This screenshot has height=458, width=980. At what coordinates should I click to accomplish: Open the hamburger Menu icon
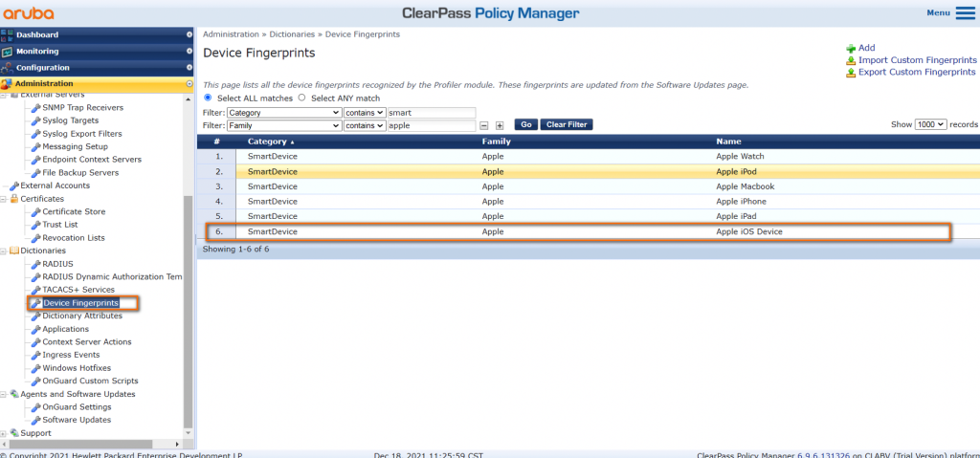pyautogui.click(x=965, y=13)
